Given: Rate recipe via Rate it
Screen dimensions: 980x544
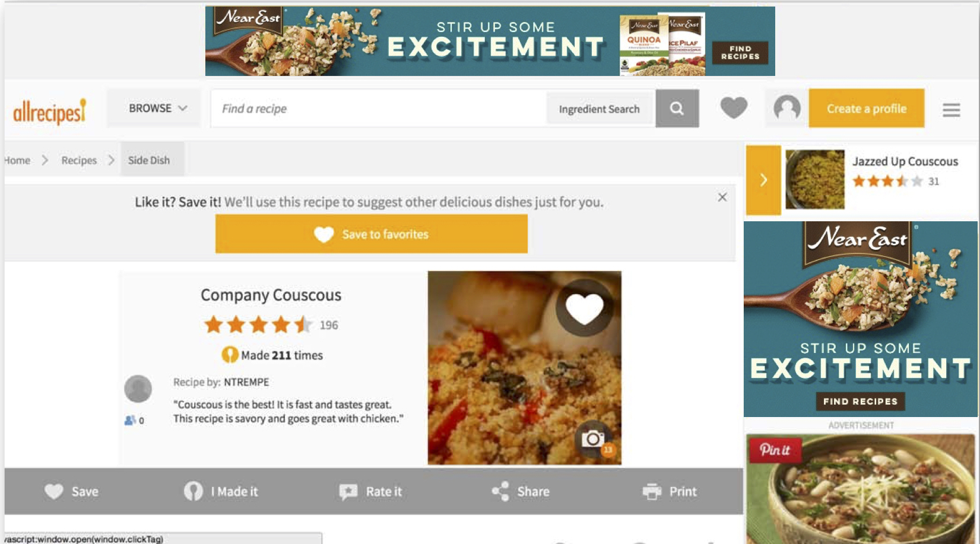Looking at the screenshot, I should pyautogui.click(x=370, y=491).
